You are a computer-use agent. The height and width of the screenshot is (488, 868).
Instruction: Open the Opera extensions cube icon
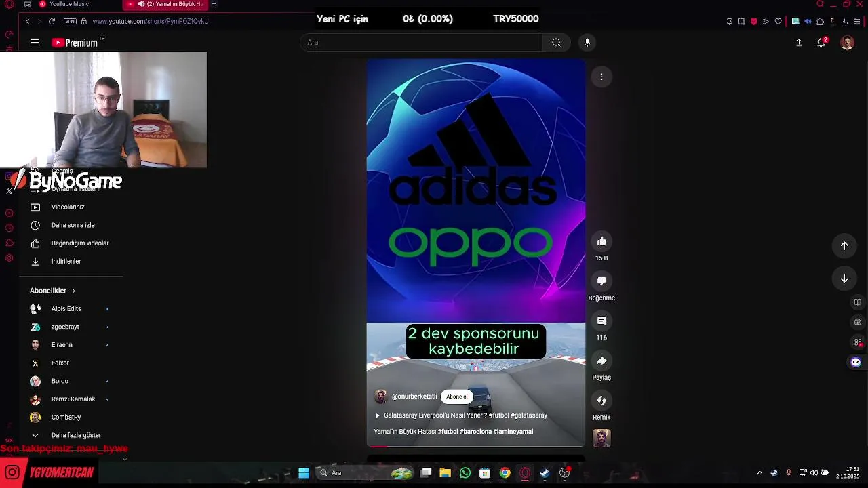click(x=820, y=21)
